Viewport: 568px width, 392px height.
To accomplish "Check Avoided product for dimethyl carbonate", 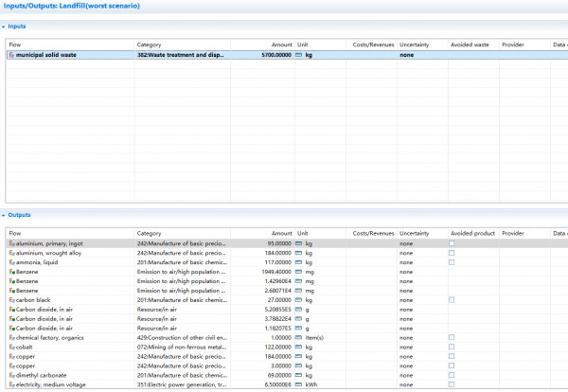I will click(x=452, y=375).
